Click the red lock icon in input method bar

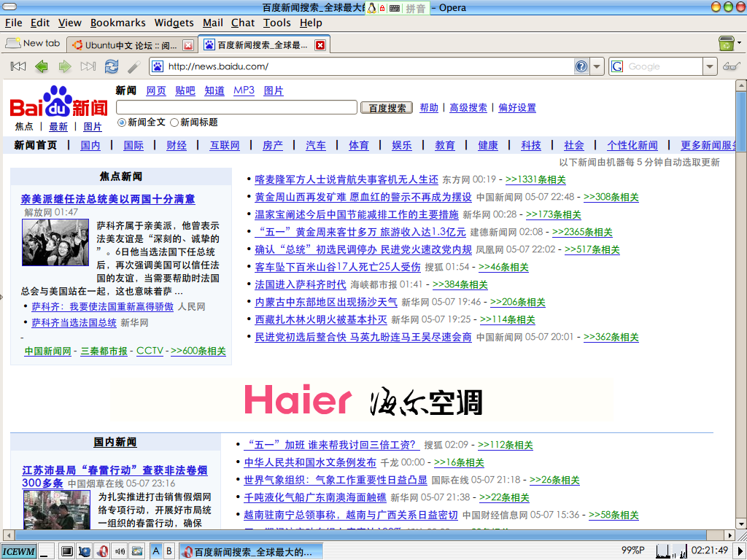coord(382,8)
